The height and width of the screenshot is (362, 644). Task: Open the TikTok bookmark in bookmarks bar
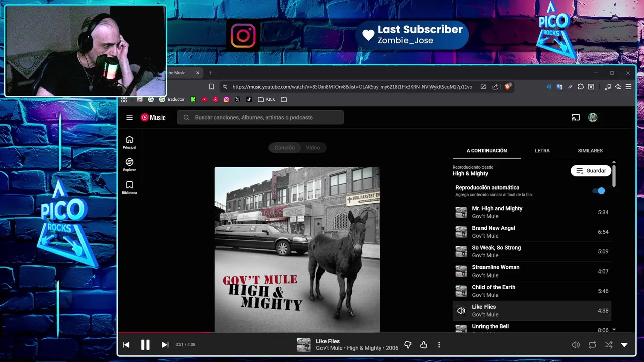[249, 99]
